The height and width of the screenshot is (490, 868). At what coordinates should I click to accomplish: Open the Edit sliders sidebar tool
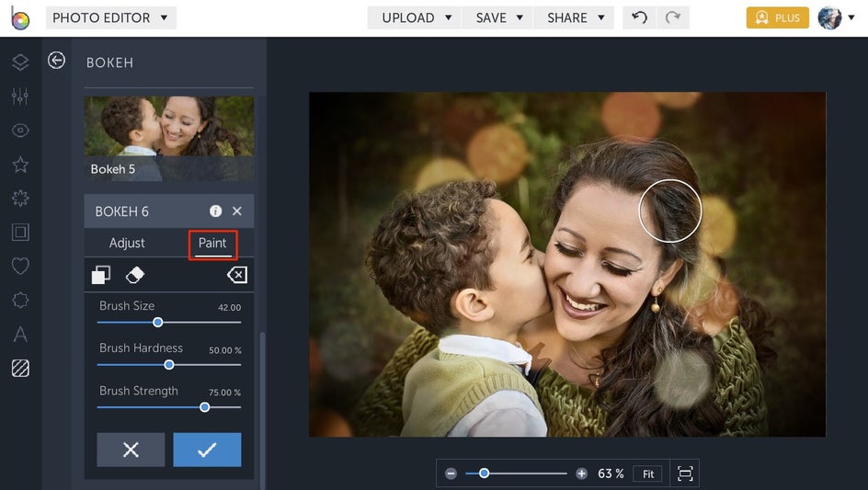[20, 97]
